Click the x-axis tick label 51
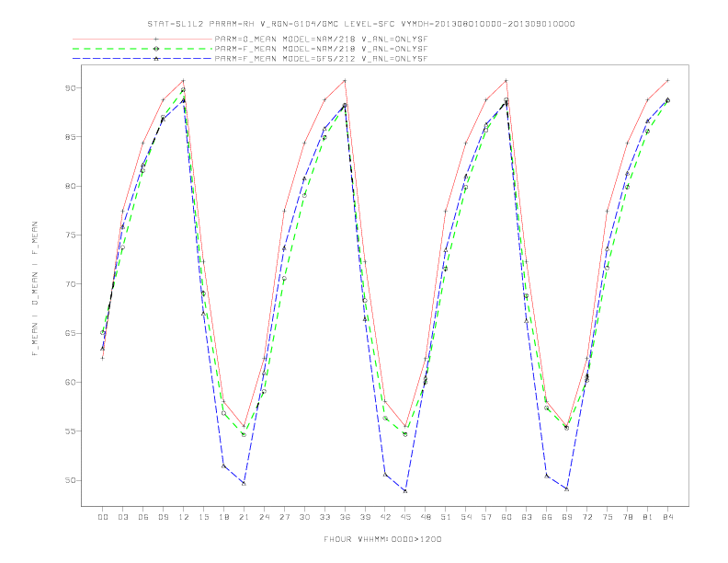Viewport: 728px width, 563px height. 446,517
